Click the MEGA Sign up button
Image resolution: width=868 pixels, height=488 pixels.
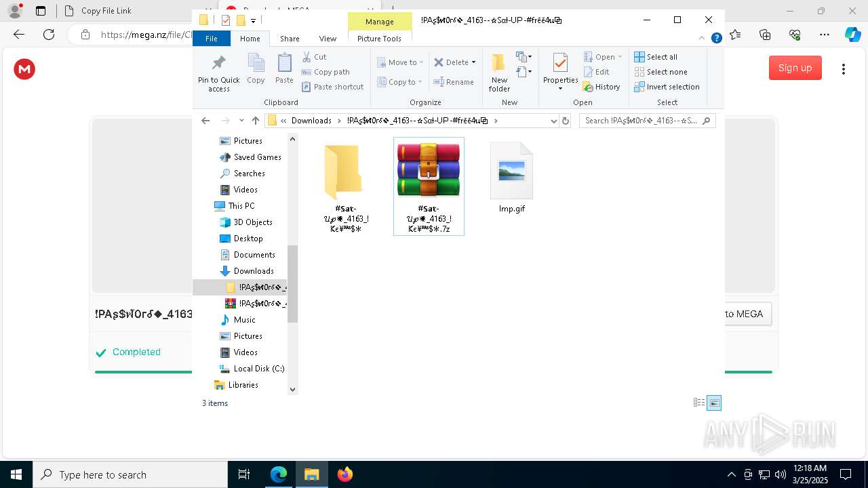point(795,68)
